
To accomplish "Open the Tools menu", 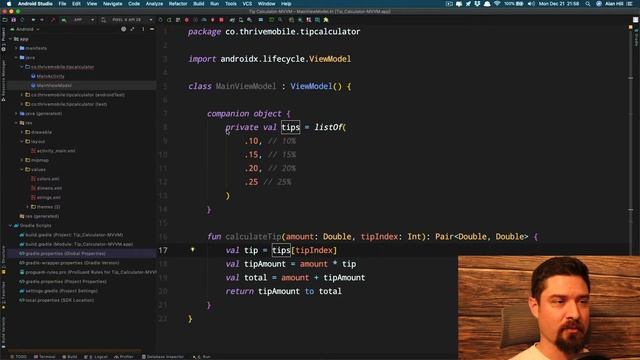I will tap(231, 4).
